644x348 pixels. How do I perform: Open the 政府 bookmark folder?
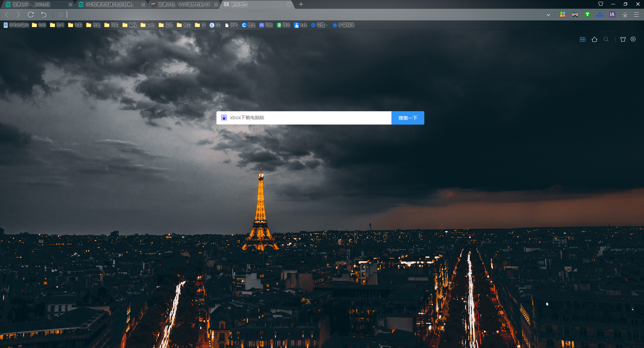[39, 25]
